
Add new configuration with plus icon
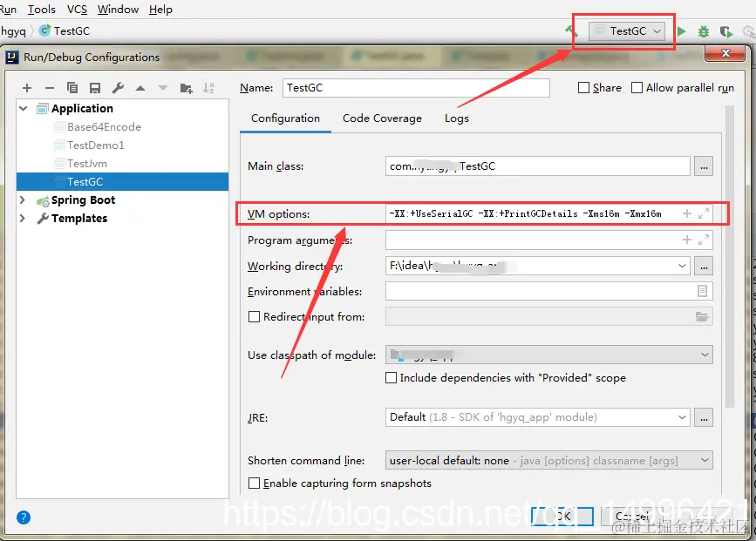pos(27,88)
